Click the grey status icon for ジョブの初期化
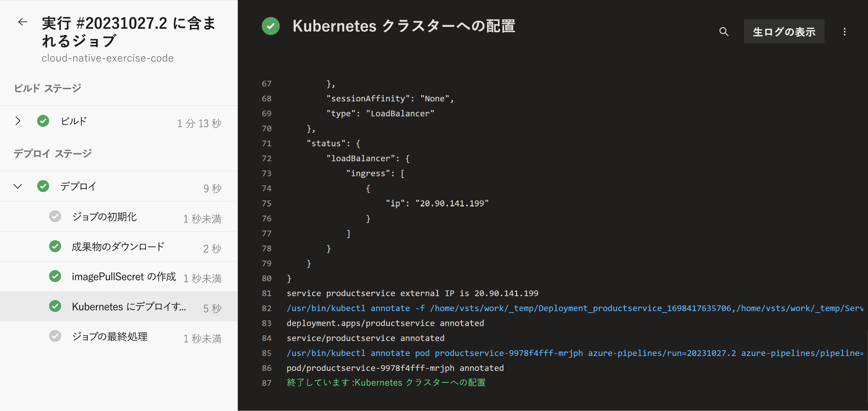The image size is (868, 411). [x=55, y=217]
